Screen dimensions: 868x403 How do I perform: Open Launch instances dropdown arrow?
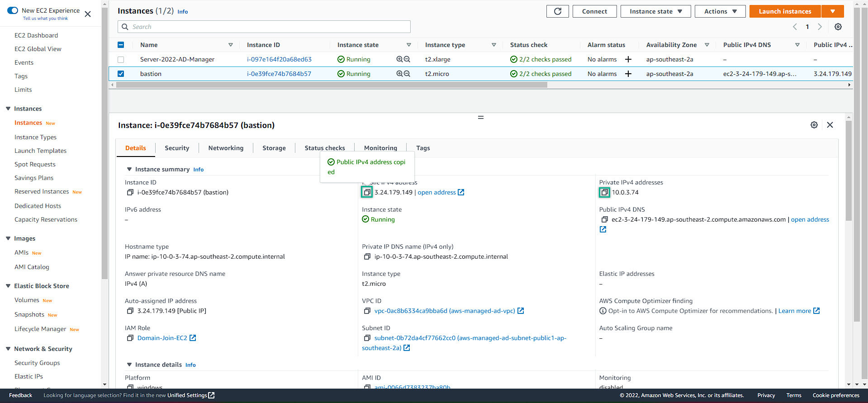[x=833, y=11]
